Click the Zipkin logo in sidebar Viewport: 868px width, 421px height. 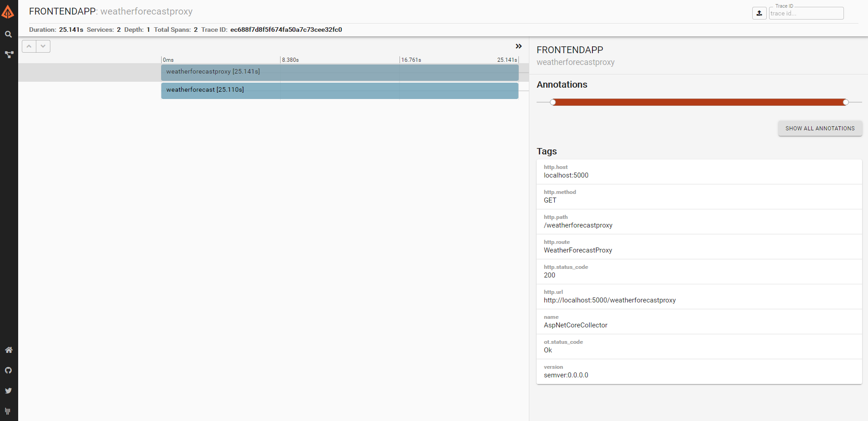[x=8, y=12]
